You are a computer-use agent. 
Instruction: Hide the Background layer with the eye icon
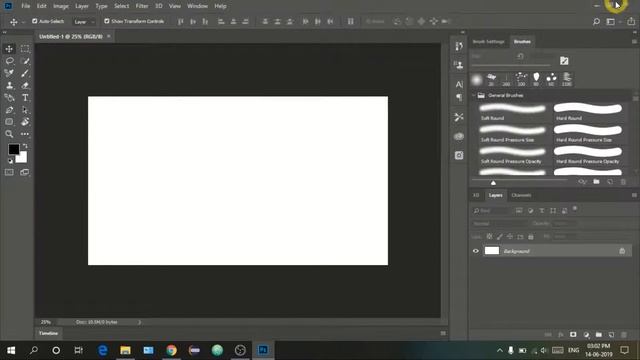[476, 251]
